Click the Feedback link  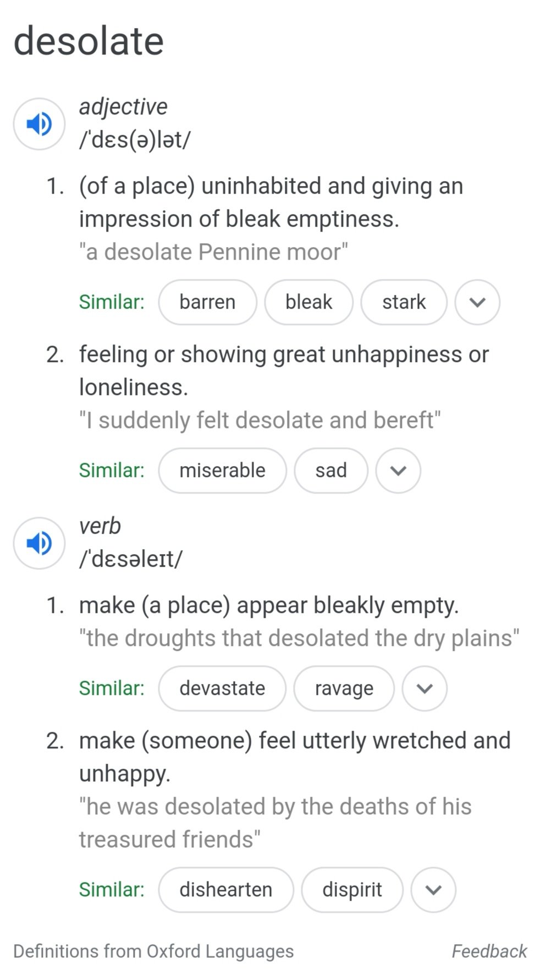coord(489,951)
